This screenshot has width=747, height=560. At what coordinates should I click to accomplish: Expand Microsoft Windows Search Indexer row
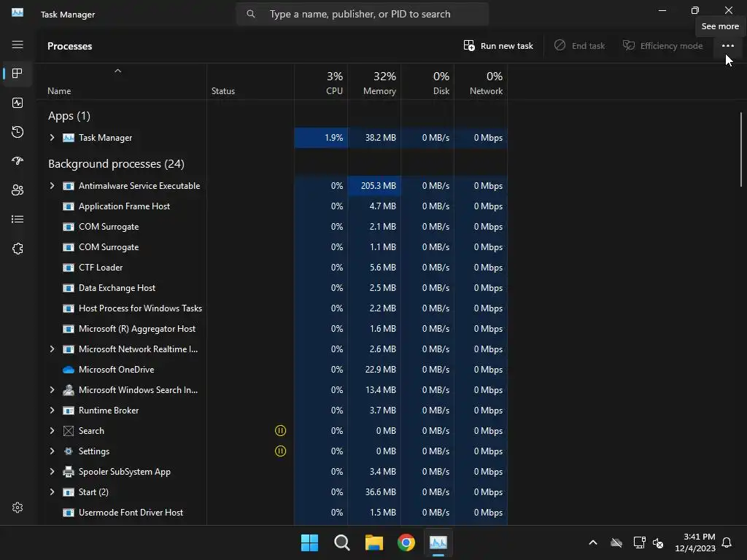[x=52, y=390]
